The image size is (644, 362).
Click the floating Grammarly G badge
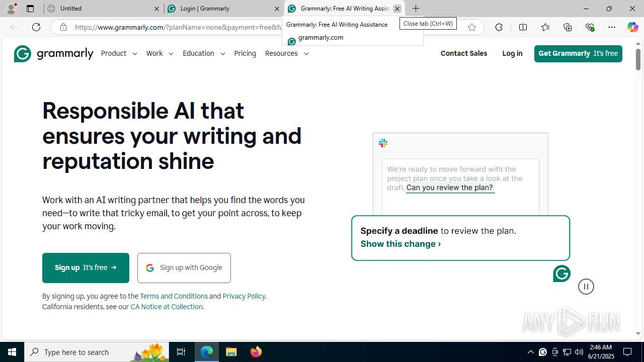pos(561,274)
